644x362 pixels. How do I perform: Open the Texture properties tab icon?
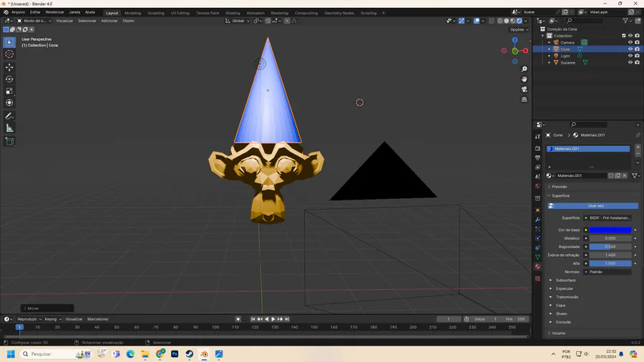coord(537,279)
